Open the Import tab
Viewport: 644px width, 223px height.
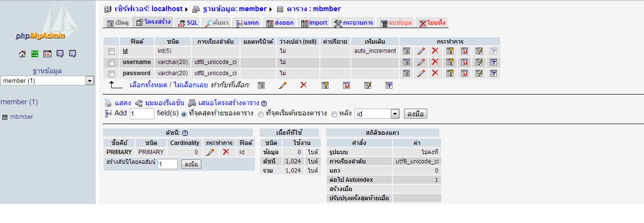[x=314, y=23]
